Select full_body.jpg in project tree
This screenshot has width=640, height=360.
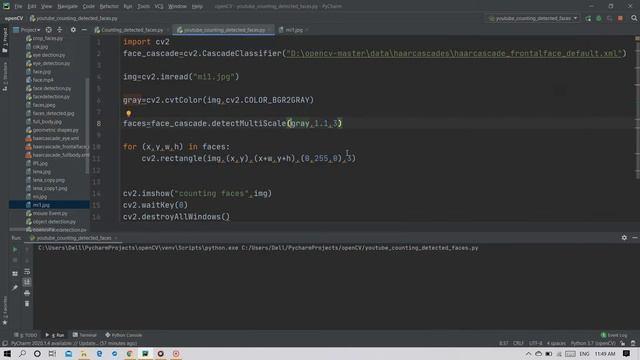[47, 122]
